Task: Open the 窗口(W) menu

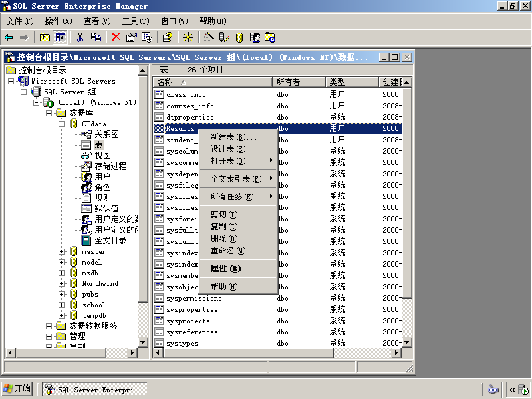Action: (174, 21)
